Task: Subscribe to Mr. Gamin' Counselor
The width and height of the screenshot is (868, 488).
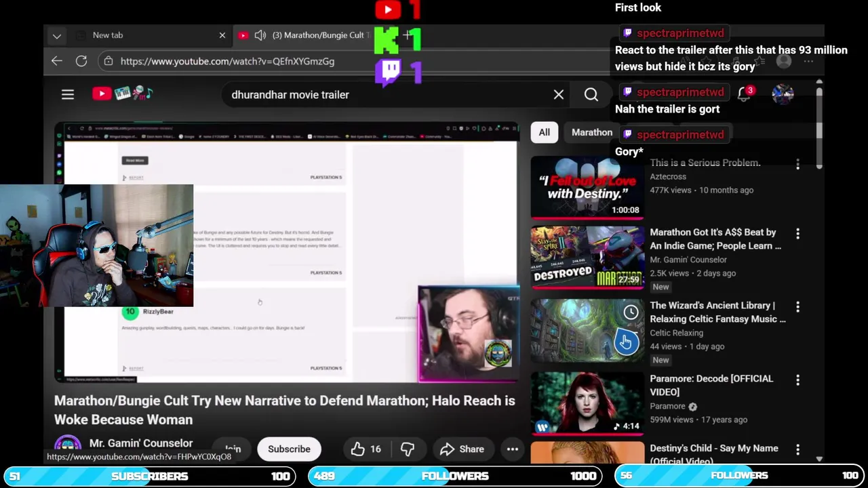Action: pyautogui.click(x=289, y=449)
